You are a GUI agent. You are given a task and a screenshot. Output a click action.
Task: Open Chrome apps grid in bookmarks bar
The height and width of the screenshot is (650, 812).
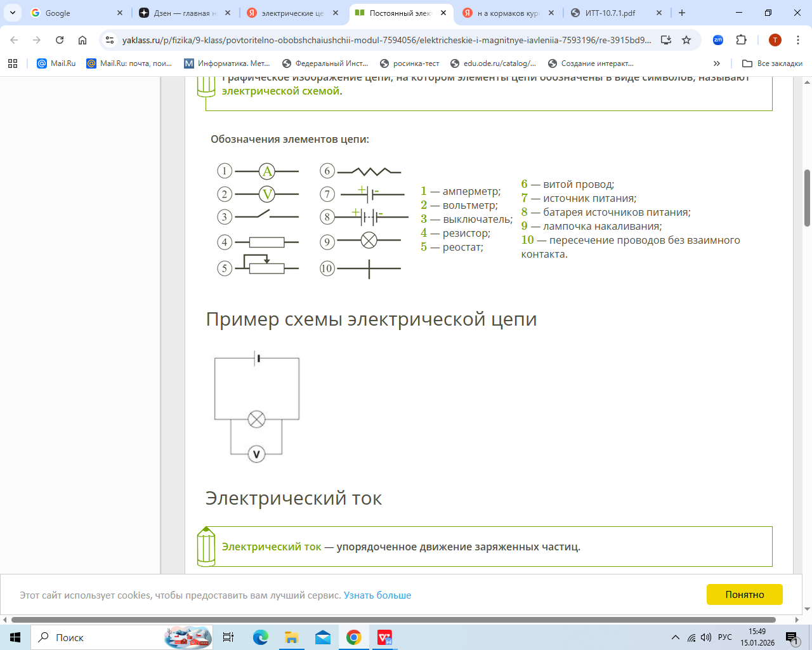tap(13, 63)
